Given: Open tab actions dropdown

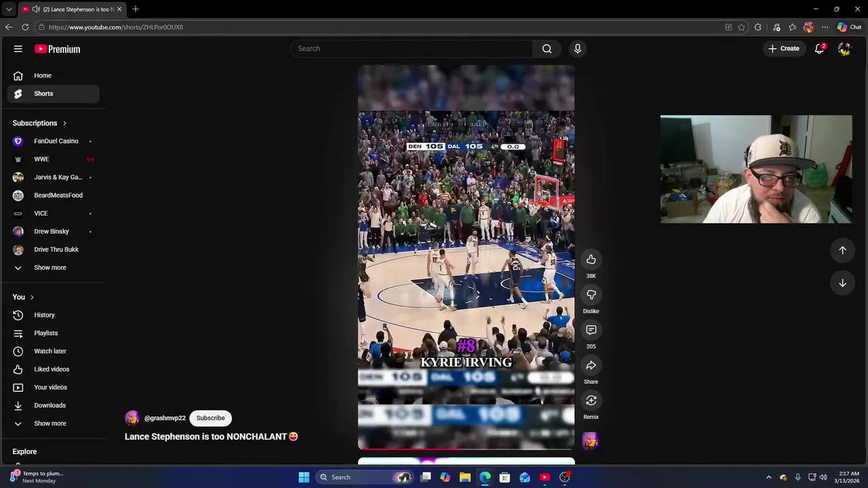Looking at the screenshot, I should pos(8,9).
